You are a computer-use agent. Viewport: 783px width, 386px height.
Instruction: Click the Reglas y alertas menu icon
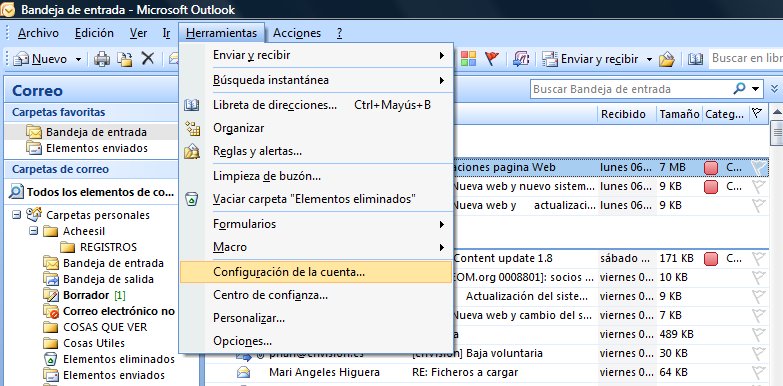click(192, 151)
